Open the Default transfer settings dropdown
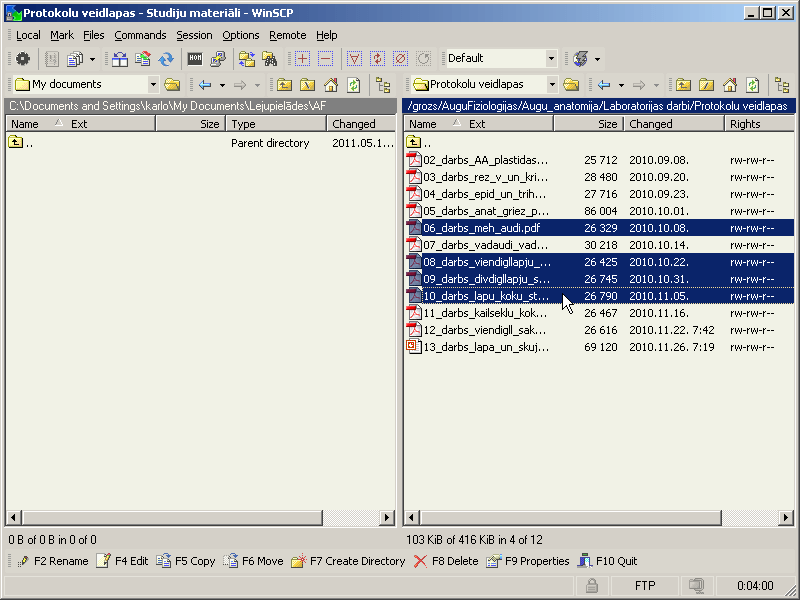This screenshot has width=800, height=600. pyautogui.click(x=551, y=59)
